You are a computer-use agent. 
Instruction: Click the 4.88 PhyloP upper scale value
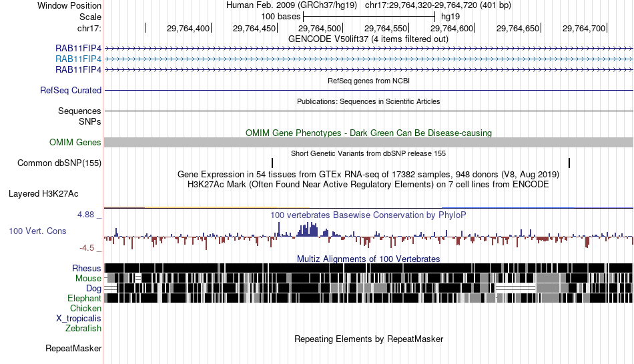pos(85,215)
